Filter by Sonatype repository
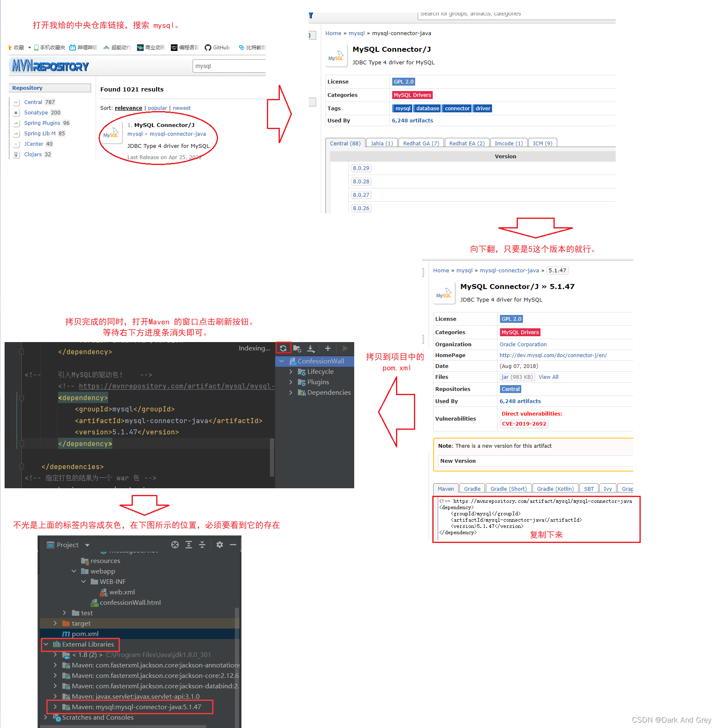Image resolution: width=718 pixels, height=728 pixels. click(x=36, y=112)
